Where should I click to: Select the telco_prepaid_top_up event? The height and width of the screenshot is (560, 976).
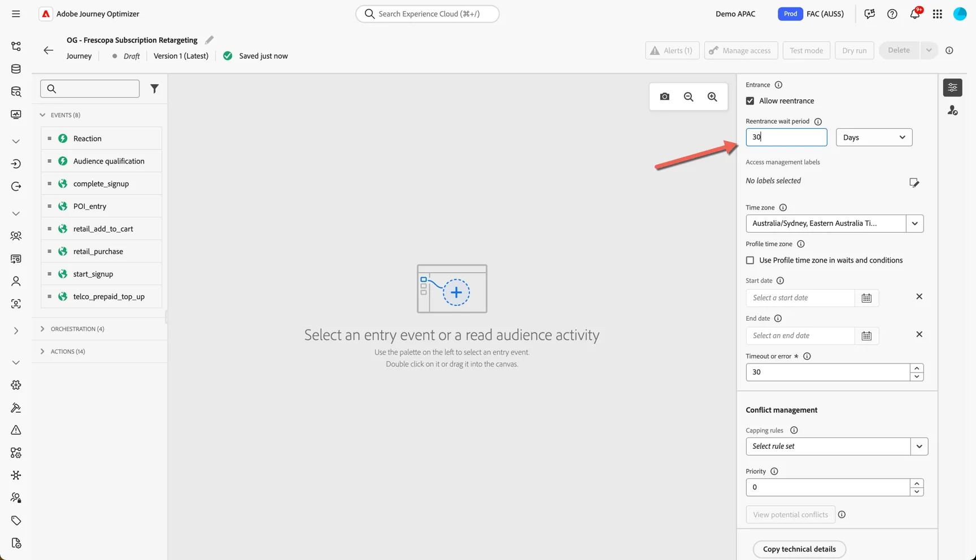click(x=101, y=296)
